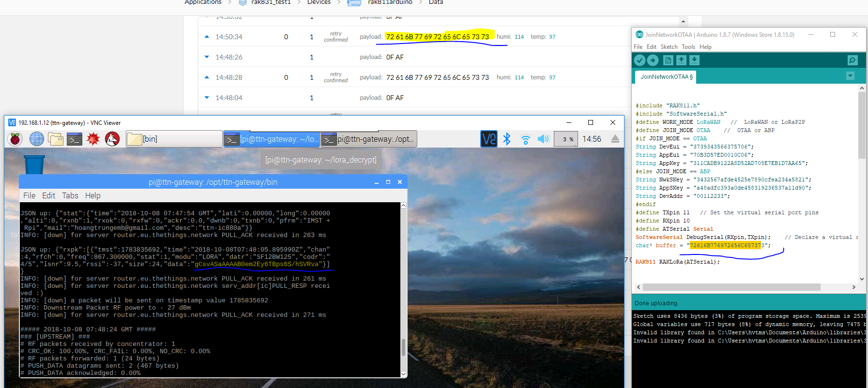868x388 pixels.
Task: Switch to the ~/lo... terminal task button
Action: click(271, 139)
